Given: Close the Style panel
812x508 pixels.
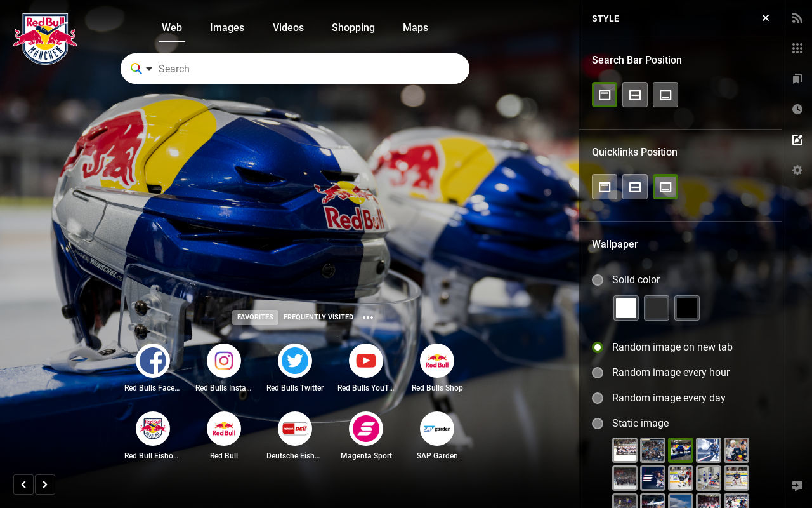Looking at the screenshot, I should (x=766, y=18).
